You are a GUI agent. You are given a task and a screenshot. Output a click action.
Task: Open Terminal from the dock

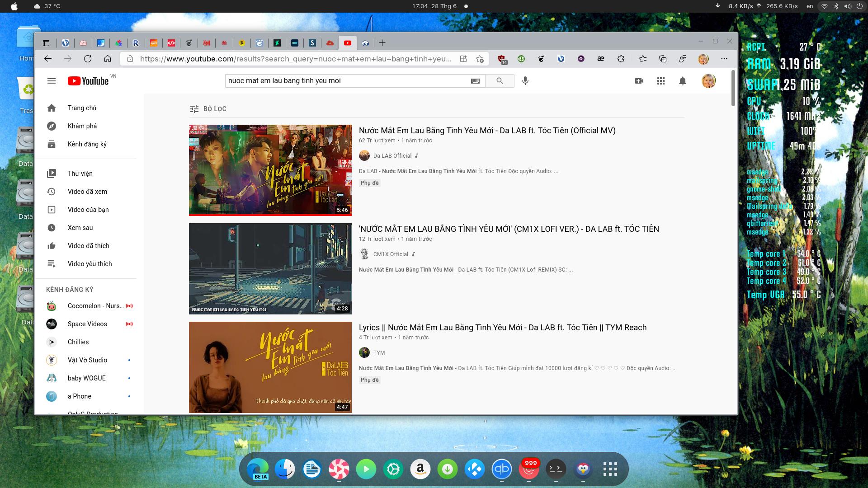coord(556,469)
